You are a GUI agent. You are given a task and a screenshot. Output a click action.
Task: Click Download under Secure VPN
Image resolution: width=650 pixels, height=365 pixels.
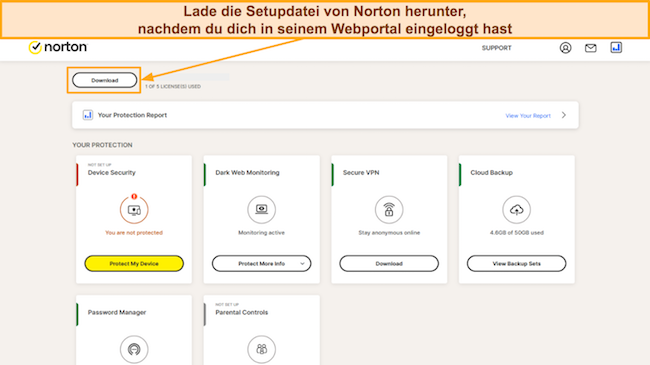(x=389, y=263)
